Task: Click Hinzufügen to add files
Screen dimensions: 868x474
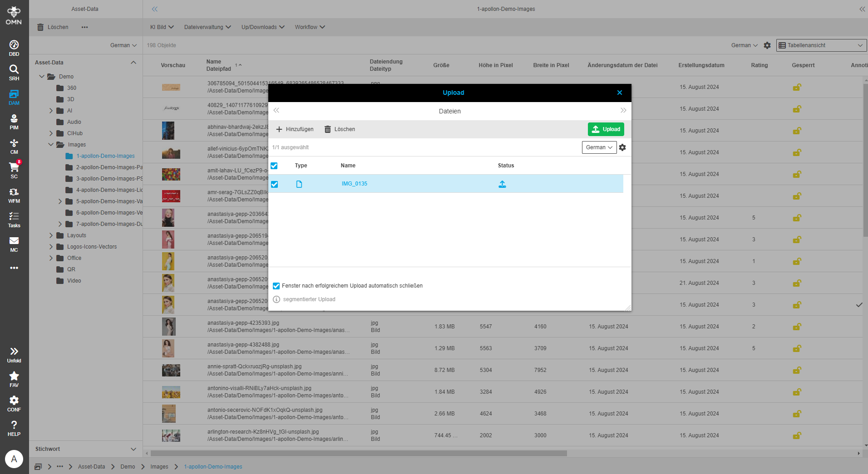Action: 295,129
